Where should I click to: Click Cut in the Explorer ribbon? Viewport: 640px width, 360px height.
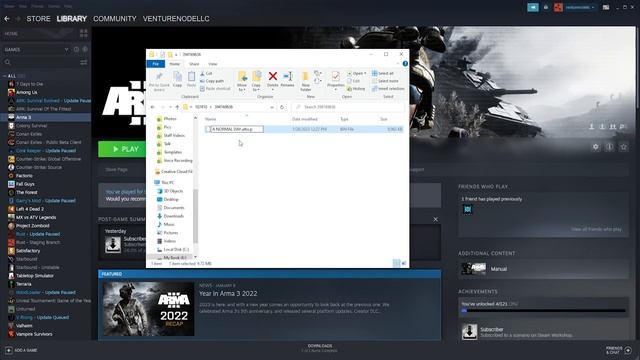[206, 73]
